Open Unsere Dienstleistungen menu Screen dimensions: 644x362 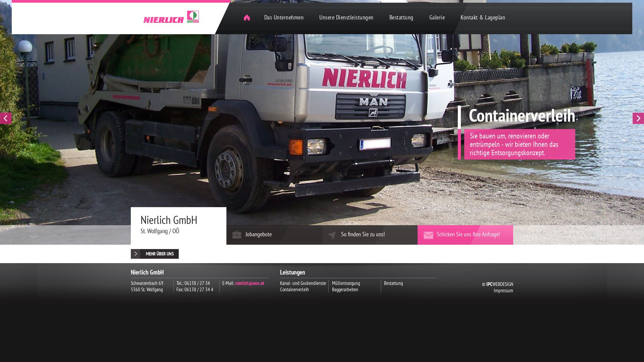coord(346,17)
